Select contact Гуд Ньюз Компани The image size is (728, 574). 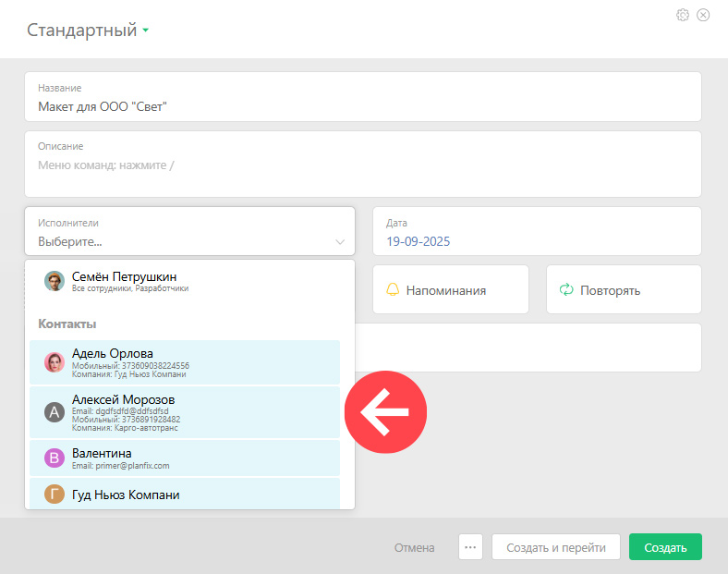click(x=185, y=495)
